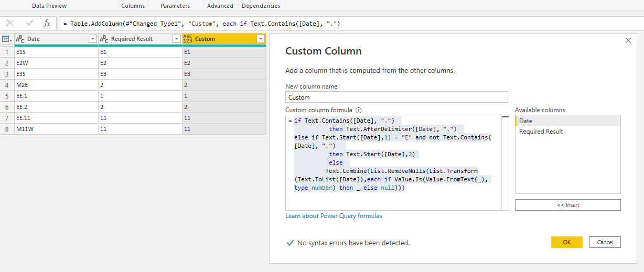Switch to Dependencies tab
This screenshot has width=644, height=272.
pyautogui.click(x=261, y=6)
